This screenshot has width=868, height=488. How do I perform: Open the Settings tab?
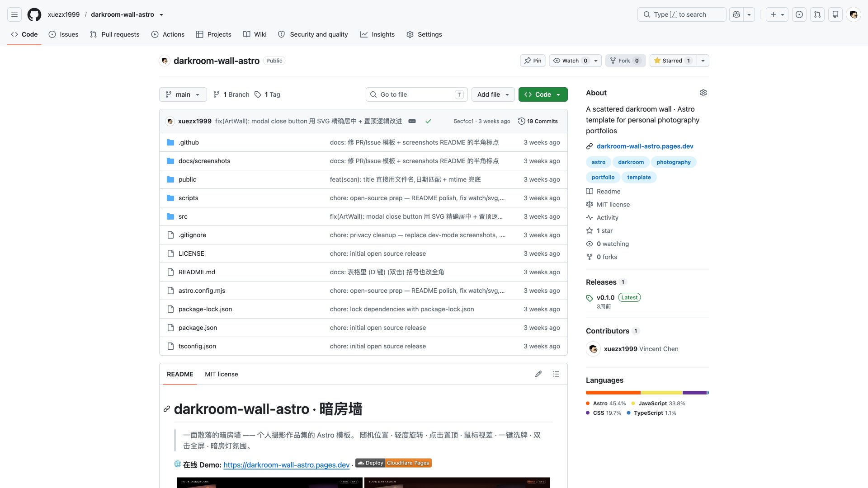[x=424, y=34]
